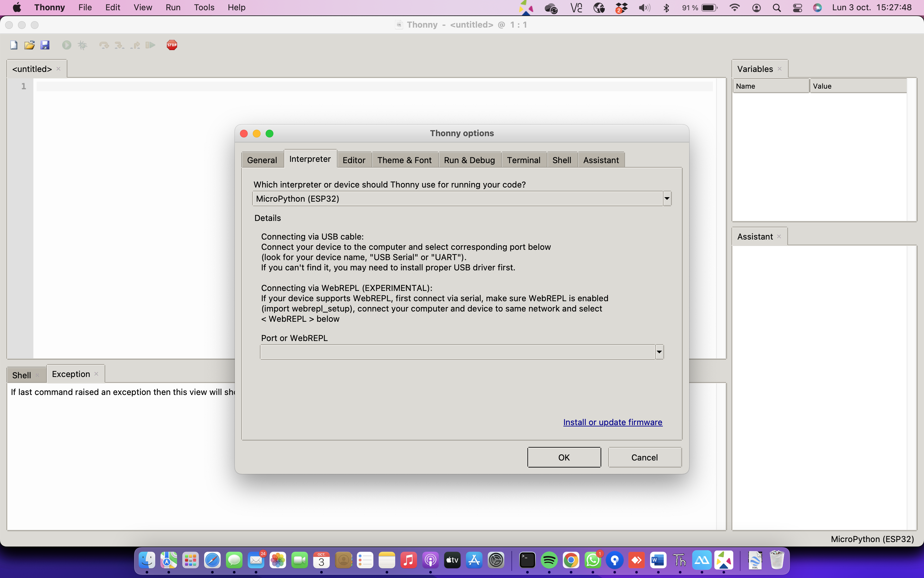Switch to the Shell tab in bottom panel

coord(21,375)
